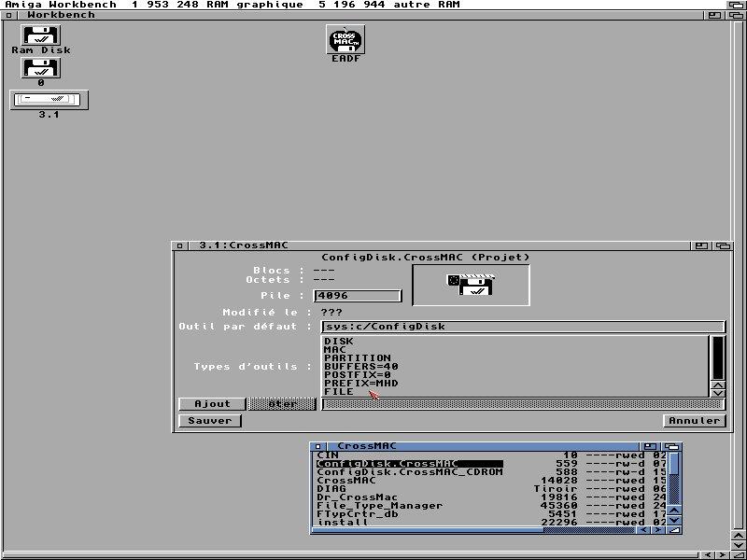The image size is (747, 560).
Task: Click the CrossMAC window right scroll arrow
Action: tap(657, 530)
